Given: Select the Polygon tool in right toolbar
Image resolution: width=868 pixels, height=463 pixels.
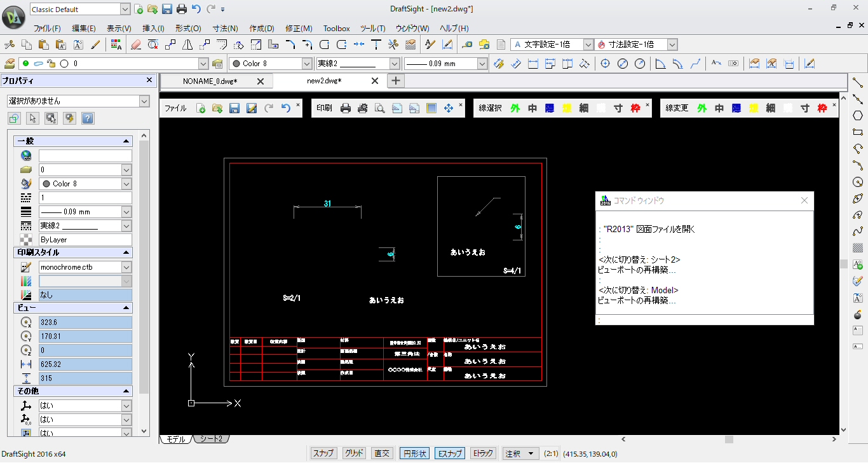Looking at the screenshot, I should tap(858, 115).
